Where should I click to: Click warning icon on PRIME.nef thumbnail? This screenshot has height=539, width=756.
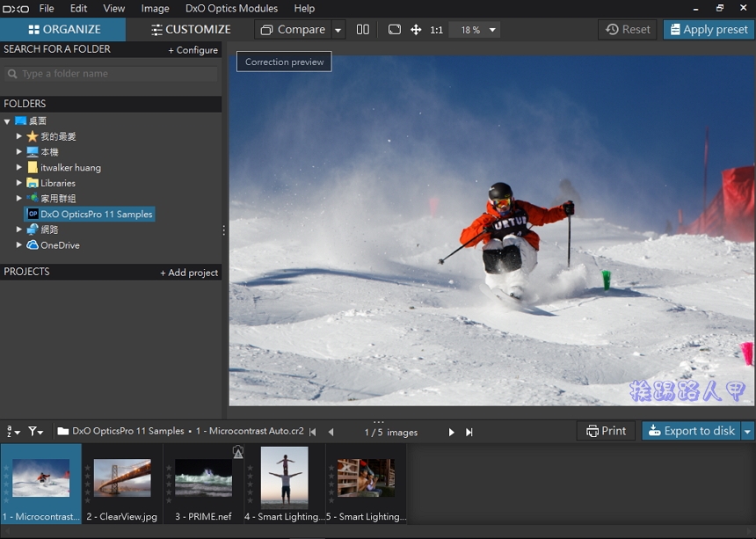click(237, 452)
